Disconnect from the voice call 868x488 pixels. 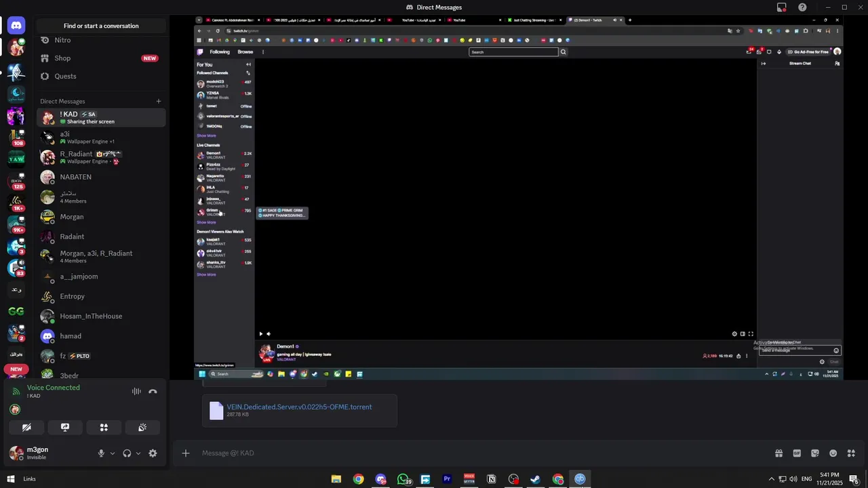pos(153,391)
